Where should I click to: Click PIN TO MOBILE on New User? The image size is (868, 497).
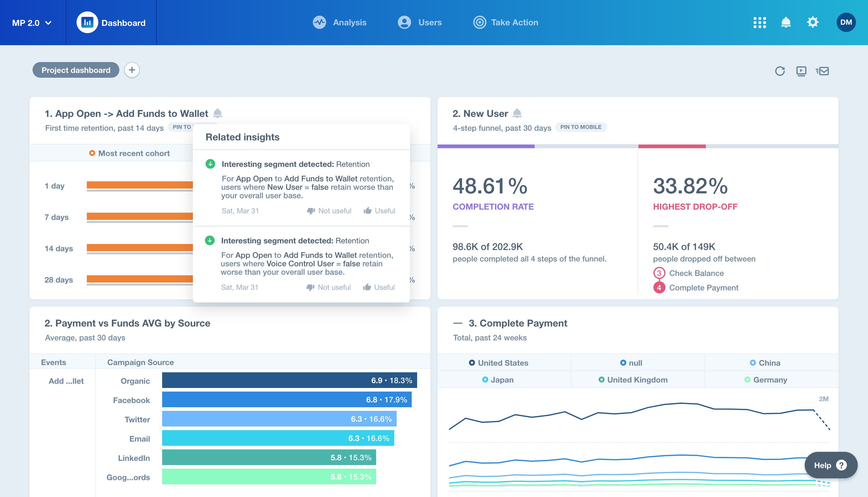[x=580, y=127]
